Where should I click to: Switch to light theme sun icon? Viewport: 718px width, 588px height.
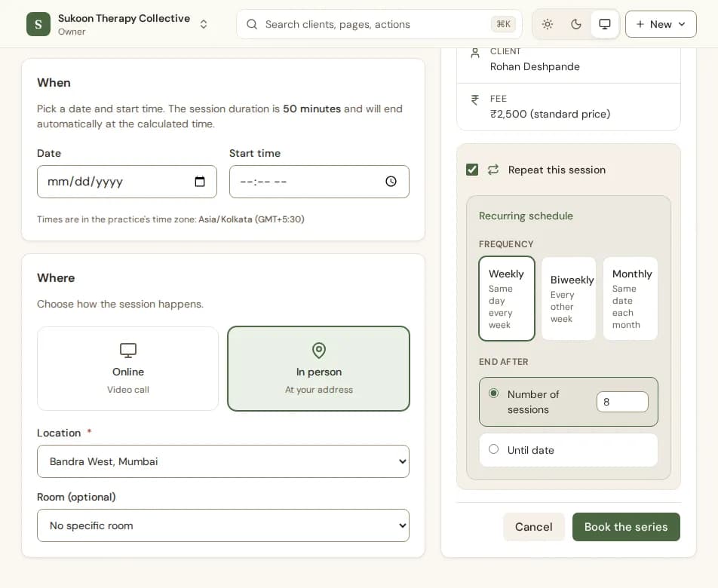point(548,24)
